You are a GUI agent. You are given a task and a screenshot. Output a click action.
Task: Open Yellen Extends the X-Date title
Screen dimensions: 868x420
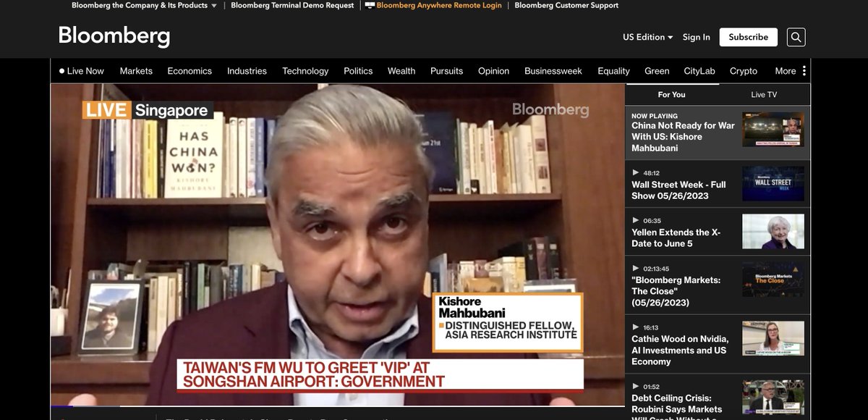pos(676,238)
